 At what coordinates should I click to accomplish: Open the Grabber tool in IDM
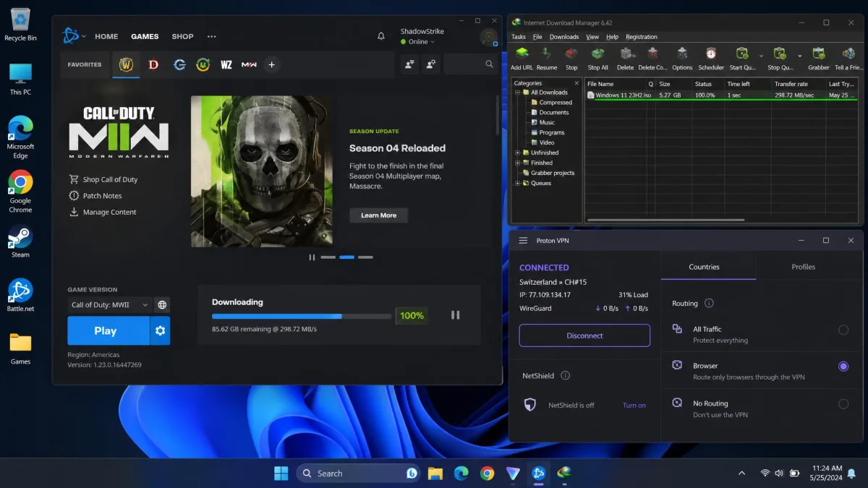tap(819, 58)
